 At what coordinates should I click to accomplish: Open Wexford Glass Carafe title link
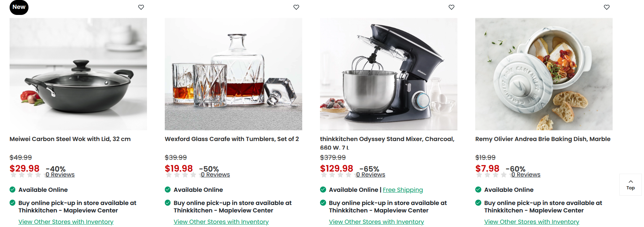pos(232,139)
